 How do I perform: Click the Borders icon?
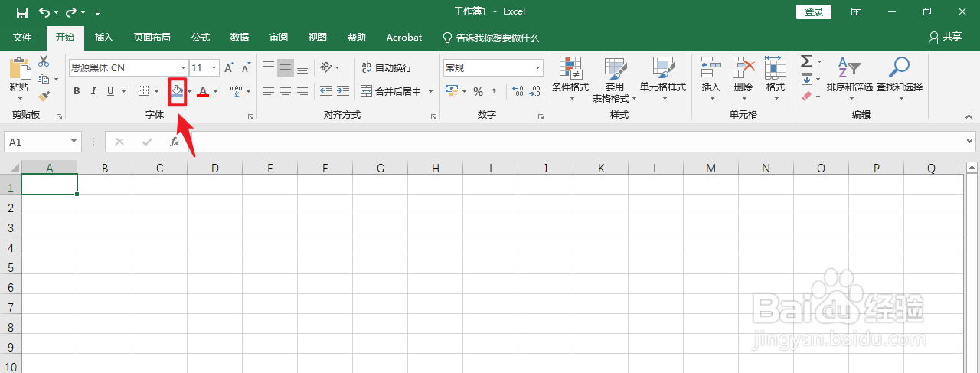coord(143,91)
